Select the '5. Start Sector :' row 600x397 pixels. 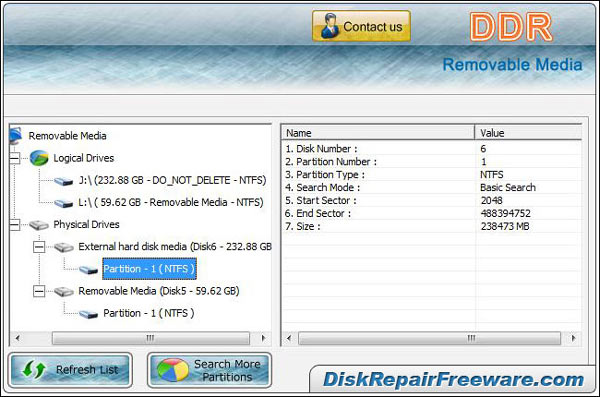click(x=432, y=201)
